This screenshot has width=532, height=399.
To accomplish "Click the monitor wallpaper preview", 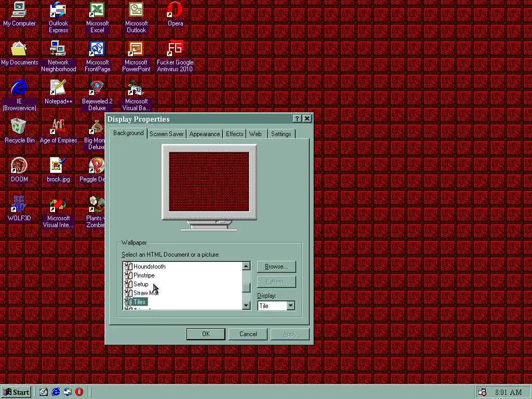I will [209, 181].
